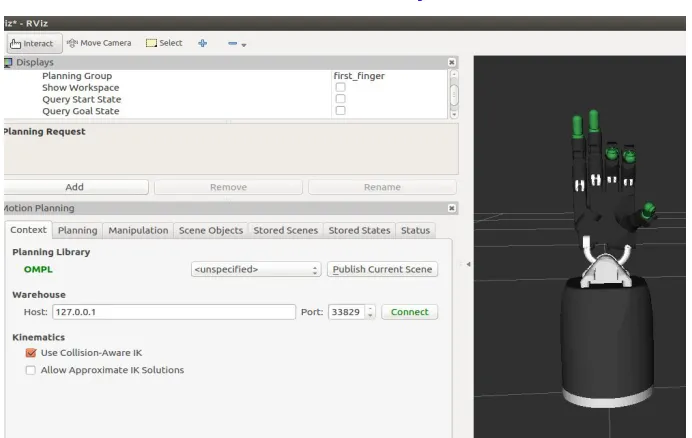692x438 pixels.
Task: Choose the Select rectangle tool
Action: 164,43
